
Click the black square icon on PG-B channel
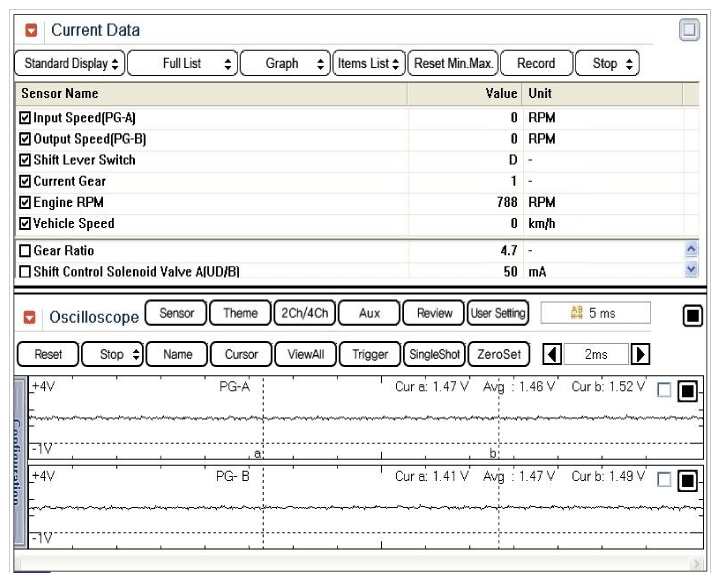pyautogui.click(x=687, y=480)
